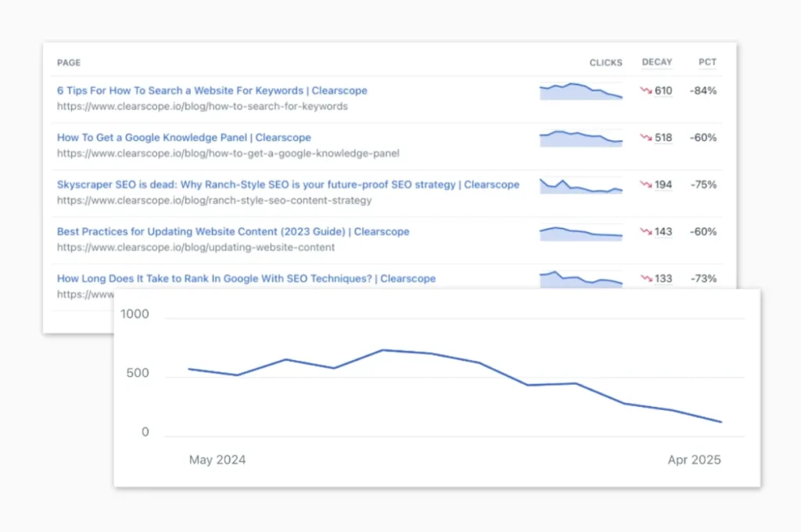Screen dimensions: 801x532
Task: Open the 6 Tips For How To Search article link
Action: 211,90
